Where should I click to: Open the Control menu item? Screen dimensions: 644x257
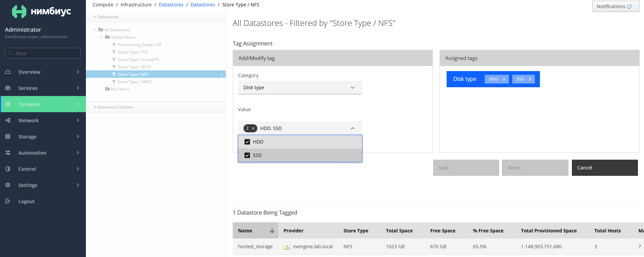tap(43, 169)
